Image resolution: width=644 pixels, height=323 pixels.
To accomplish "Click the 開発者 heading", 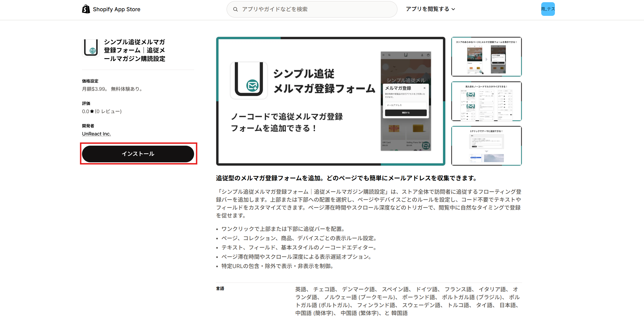I will (88, 126).
